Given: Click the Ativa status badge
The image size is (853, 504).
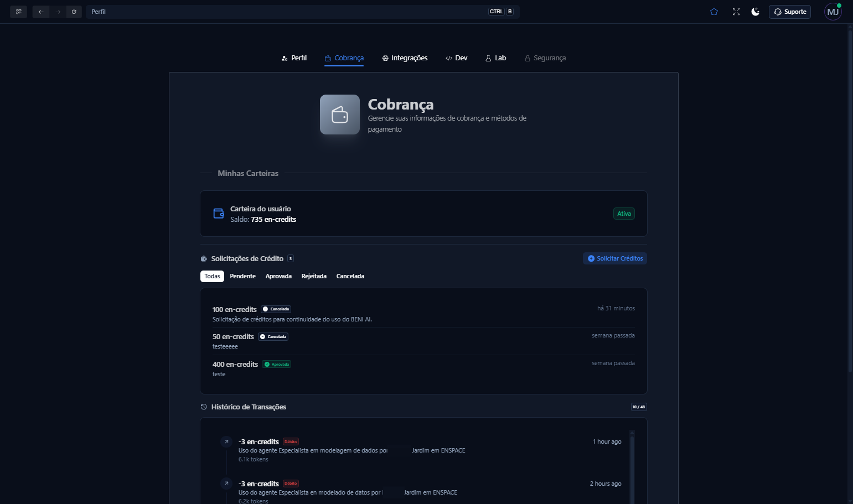Looking at the screenshot, I should (624, 214).
